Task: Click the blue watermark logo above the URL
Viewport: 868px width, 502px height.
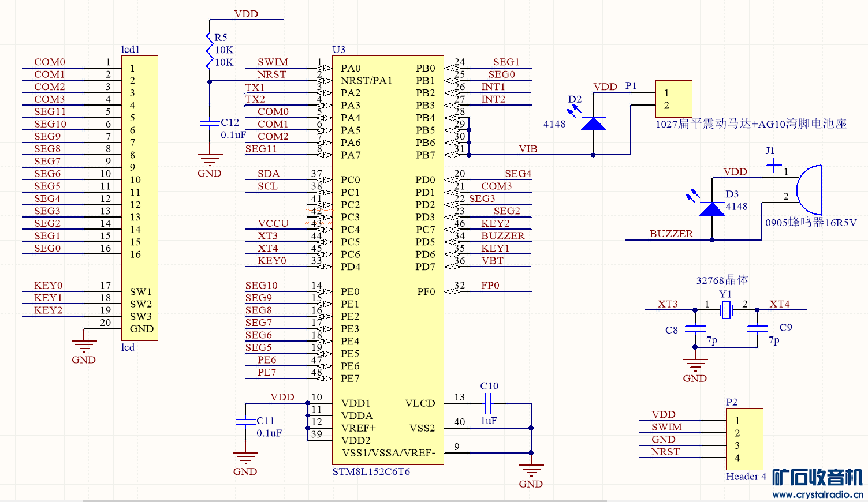Action: point(817,478)
